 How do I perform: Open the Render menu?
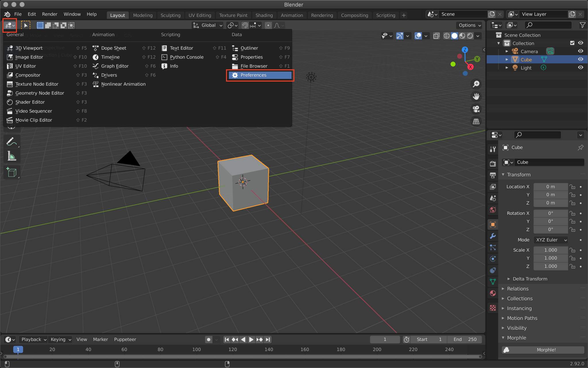tap(50, 14)
